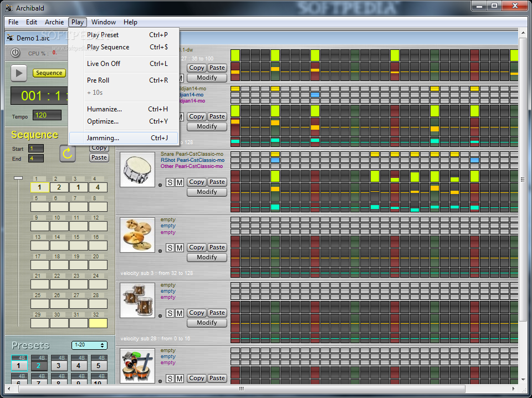Mute the cymbals track

(180, 248)
